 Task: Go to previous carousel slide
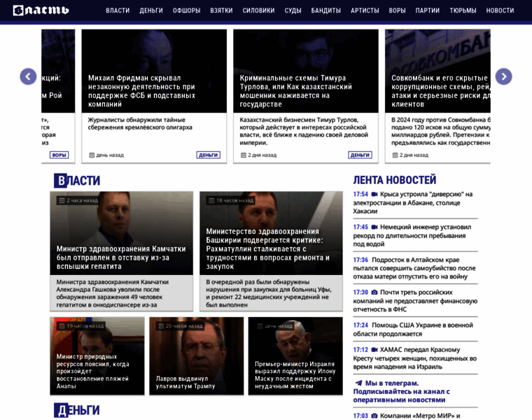coord(28,76)
